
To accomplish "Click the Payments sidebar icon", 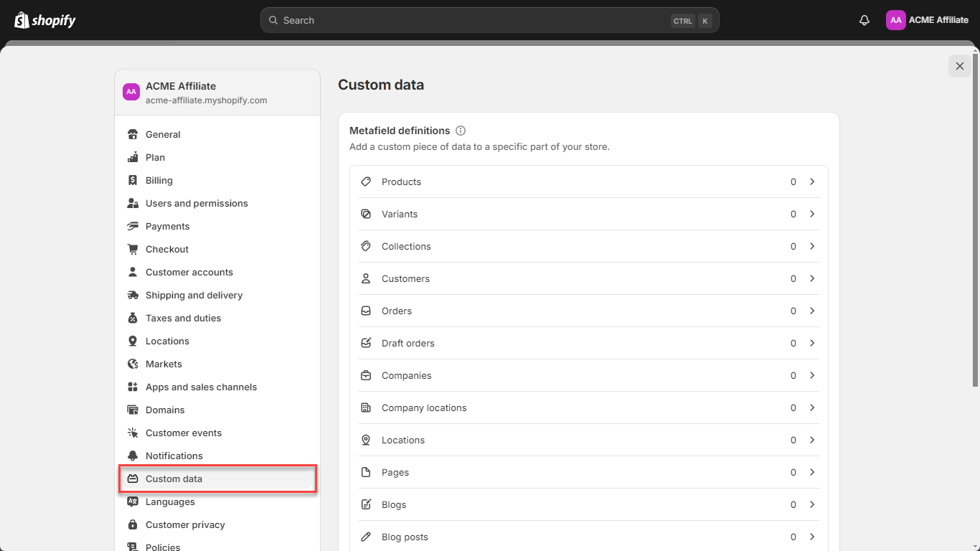I will [133, 226].
